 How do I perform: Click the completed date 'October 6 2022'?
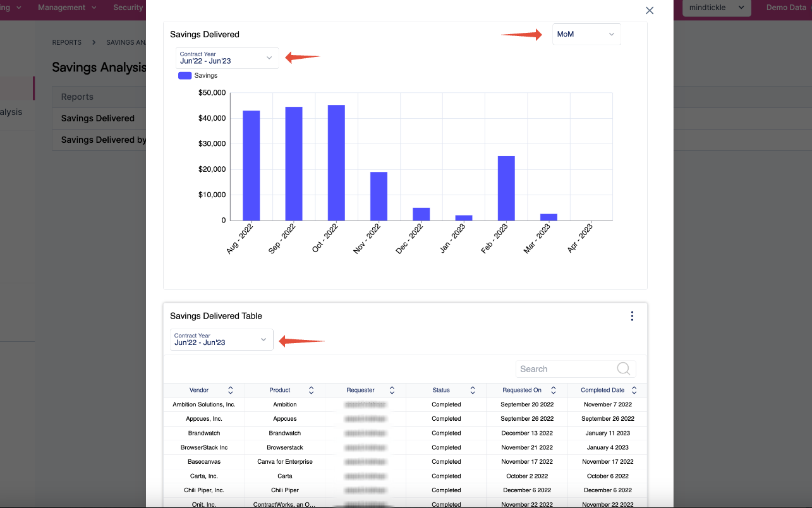coord(608,476)
